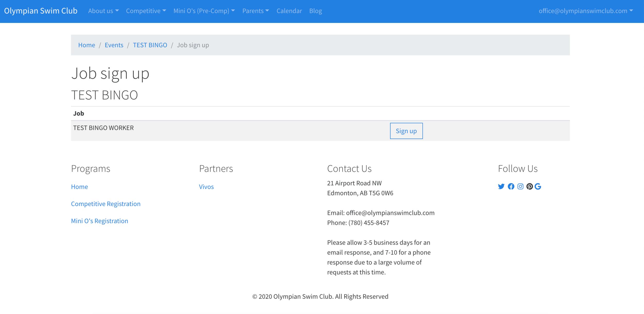The image size is (644, 314).
Task: Open the office@olympianswimclub.com account menu
Action: pyautogui.click(x=586, y=11)
